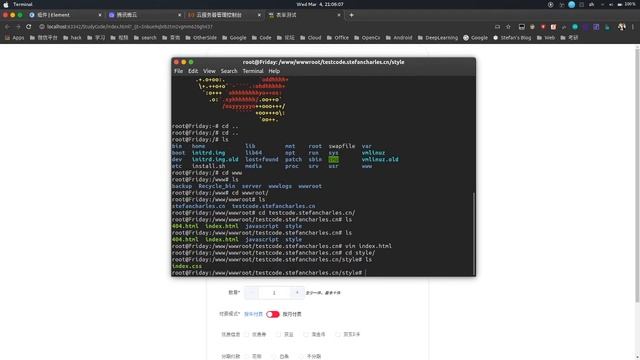Open the Terminal menu in the terminal window
Viewport: 640px width, 360px height.
tap(253, 71)
